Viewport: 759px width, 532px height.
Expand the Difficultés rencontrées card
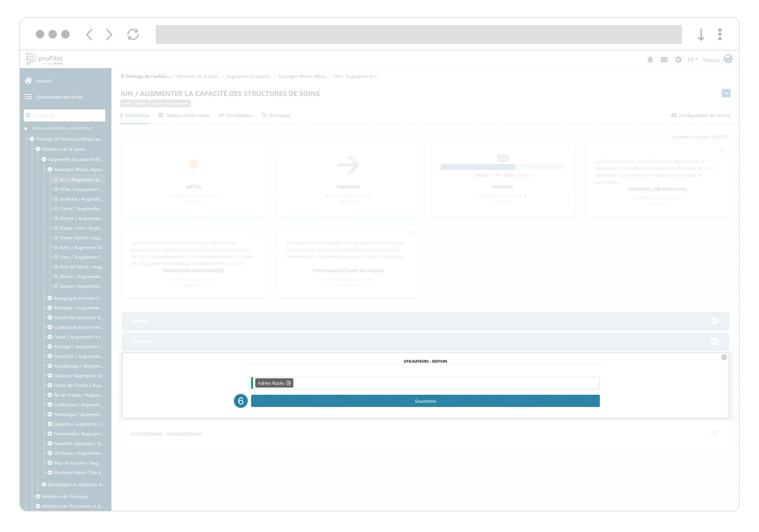[258, 232]
